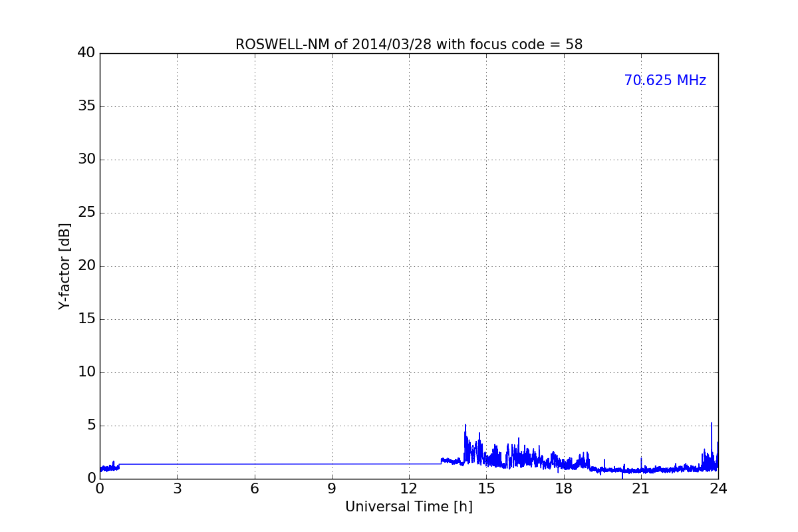798x532 pixels.
Task: Click y-axis tick label 25
Action: coord(86,213)
